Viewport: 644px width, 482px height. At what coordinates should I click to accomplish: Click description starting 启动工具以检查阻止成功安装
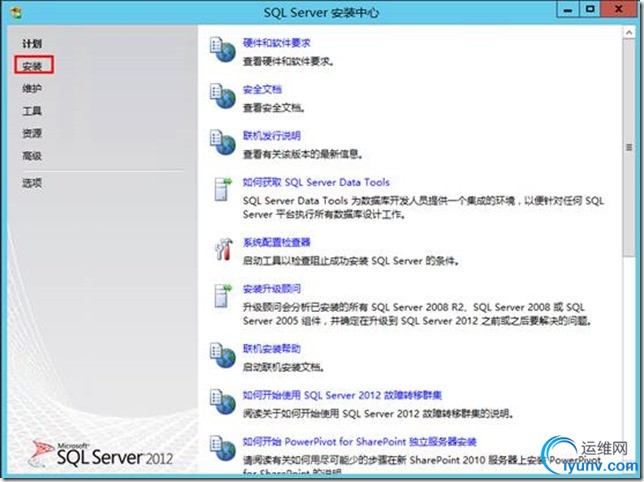click(x=351, y=261)
